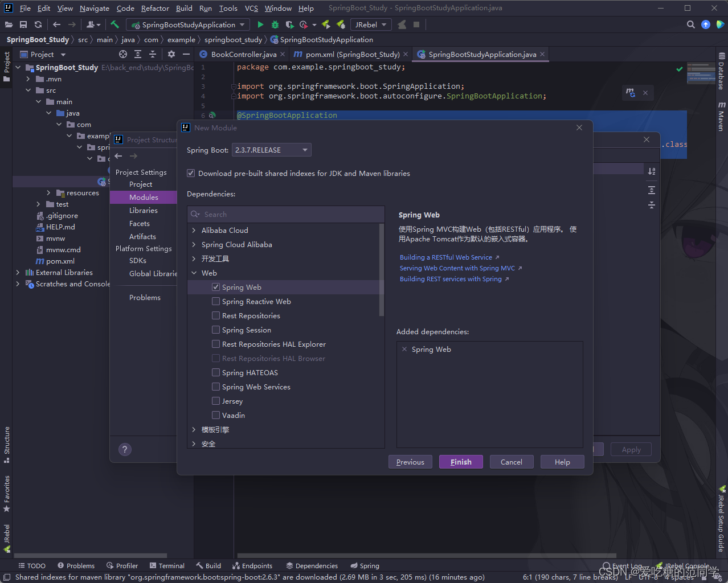Screen dimensions: 728x583
Task: Open help with the question mark icon
Action: (x=125, y=449)
